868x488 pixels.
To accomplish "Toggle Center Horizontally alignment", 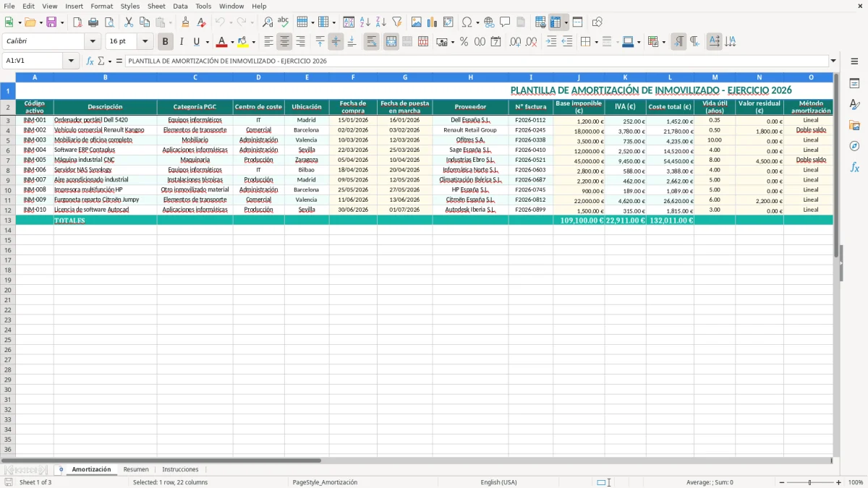I will pyautogui.click(x=285, y=42).
